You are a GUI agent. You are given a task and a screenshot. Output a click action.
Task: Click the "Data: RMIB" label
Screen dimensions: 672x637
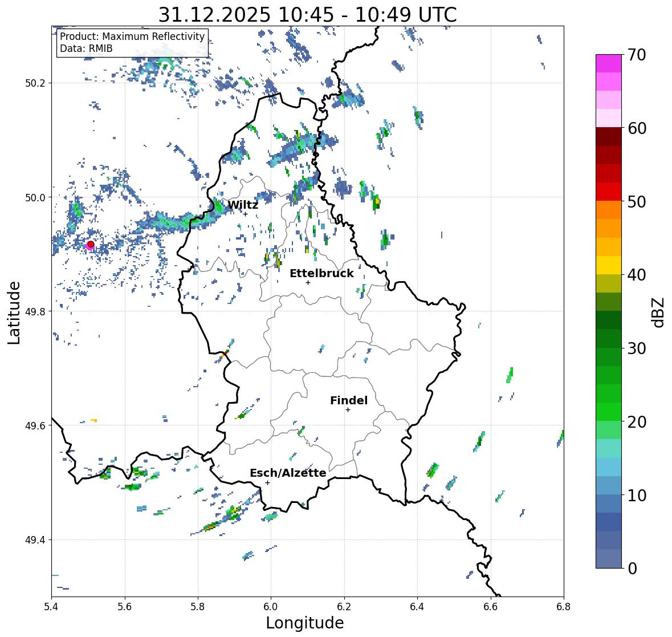click(x=86, y=48)
